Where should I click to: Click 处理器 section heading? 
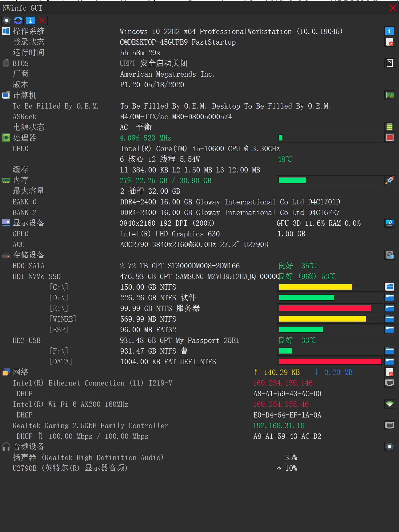click(x=25, y=138)
